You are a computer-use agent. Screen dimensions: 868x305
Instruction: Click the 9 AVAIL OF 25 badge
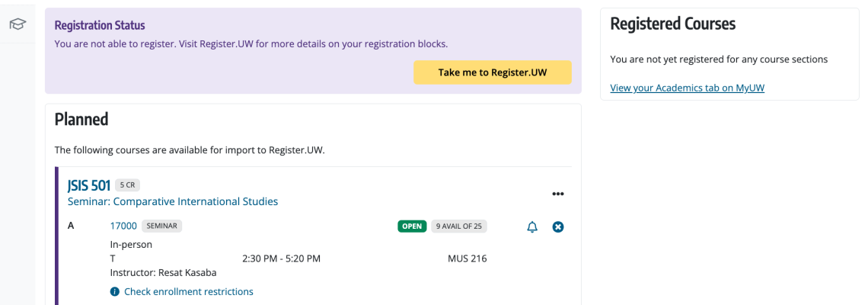pos(459,226)
